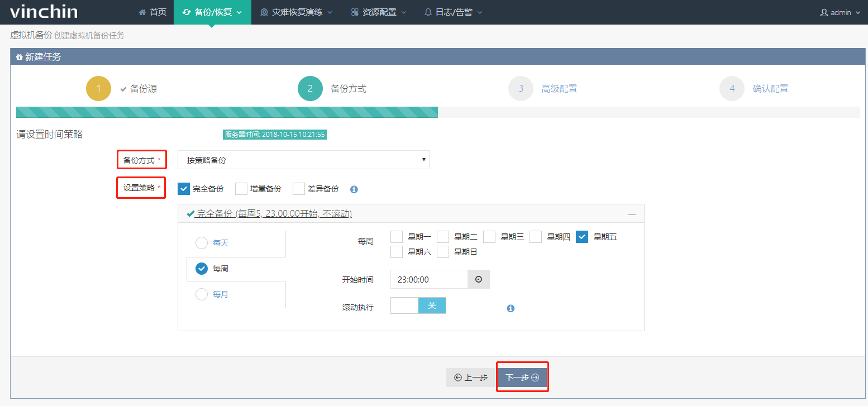Click the step progress bar

(x=438, y=112)
